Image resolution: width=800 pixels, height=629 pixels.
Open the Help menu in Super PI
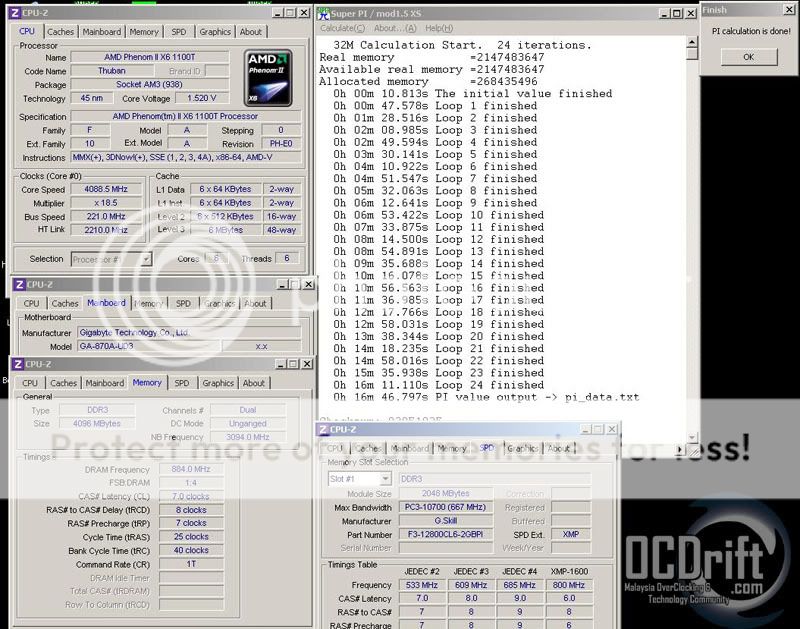tap(437, 28)
